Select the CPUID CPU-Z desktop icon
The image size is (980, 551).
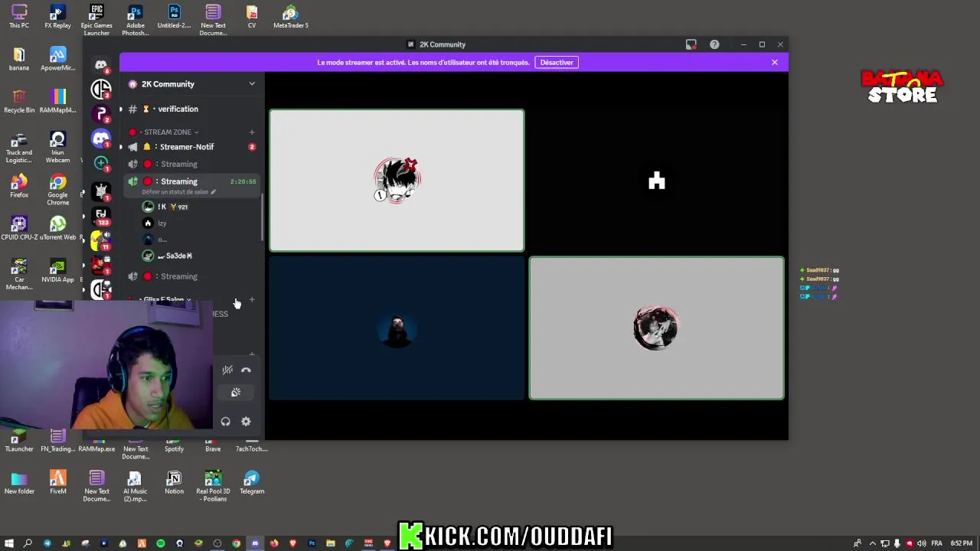coord(19,228)
